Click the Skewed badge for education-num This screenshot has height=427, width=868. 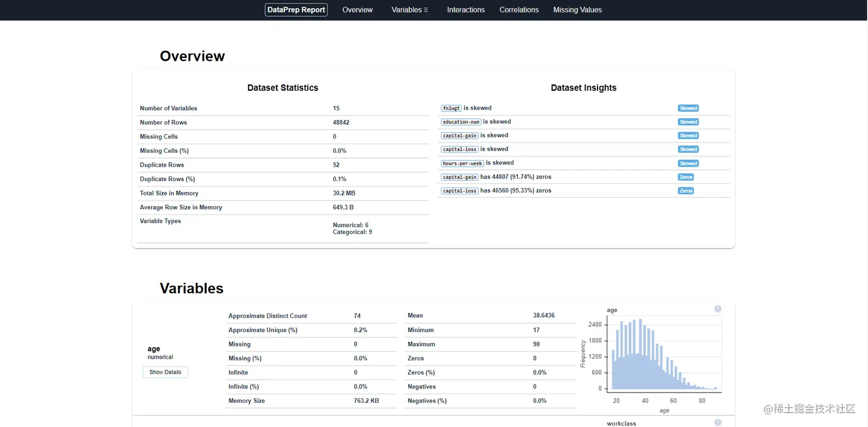coord(688,122)
